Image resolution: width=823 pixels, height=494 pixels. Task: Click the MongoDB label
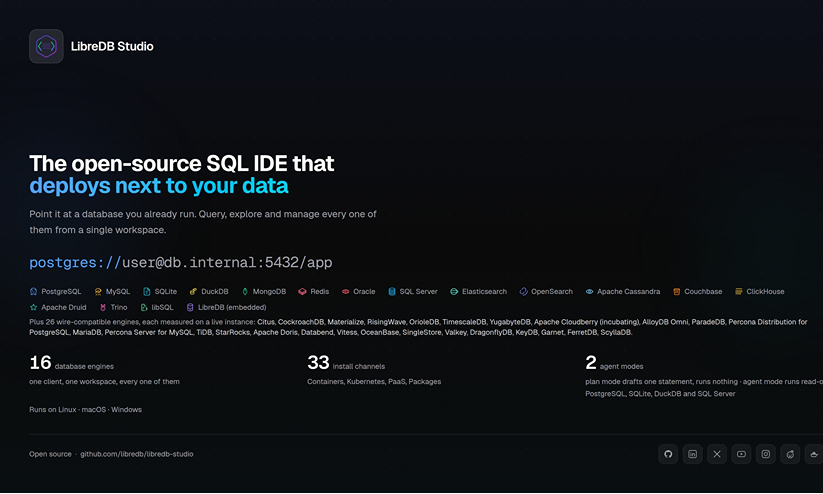click(269, 291)
